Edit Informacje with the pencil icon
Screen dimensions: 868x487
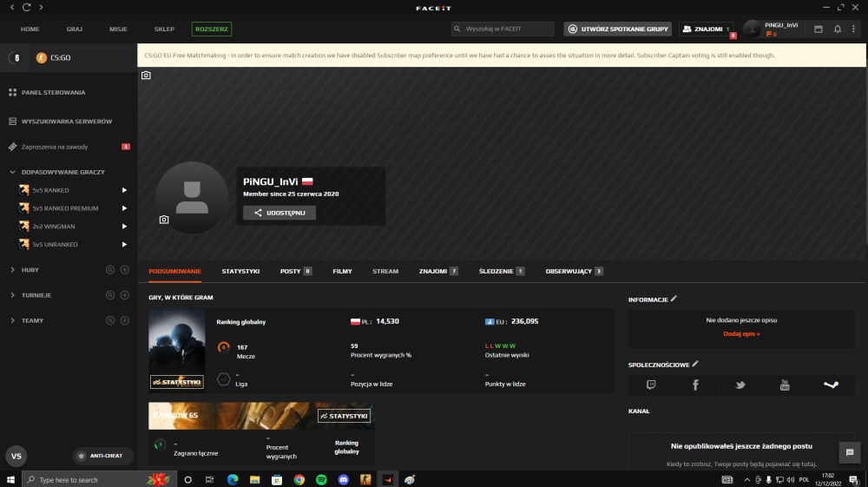(674, 299)
